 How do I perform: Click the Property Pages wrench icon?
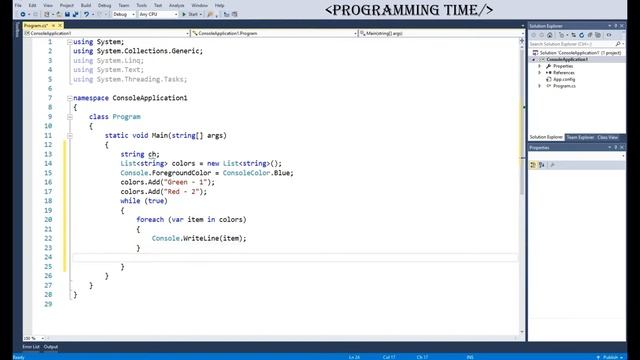pos(552,165)
